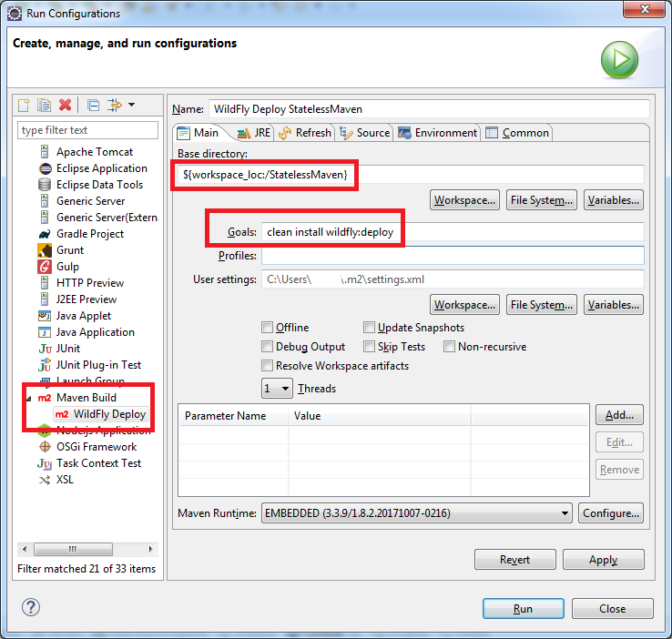Click the right arrow of tree scrollbar
672x639 pixels.
151,549
